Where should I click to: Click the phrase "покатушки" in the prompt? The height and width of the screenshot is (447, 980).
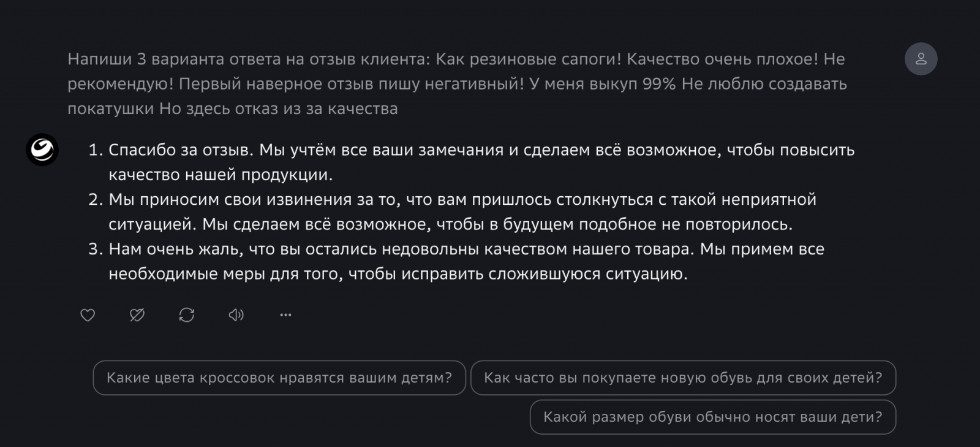point(111,109)
